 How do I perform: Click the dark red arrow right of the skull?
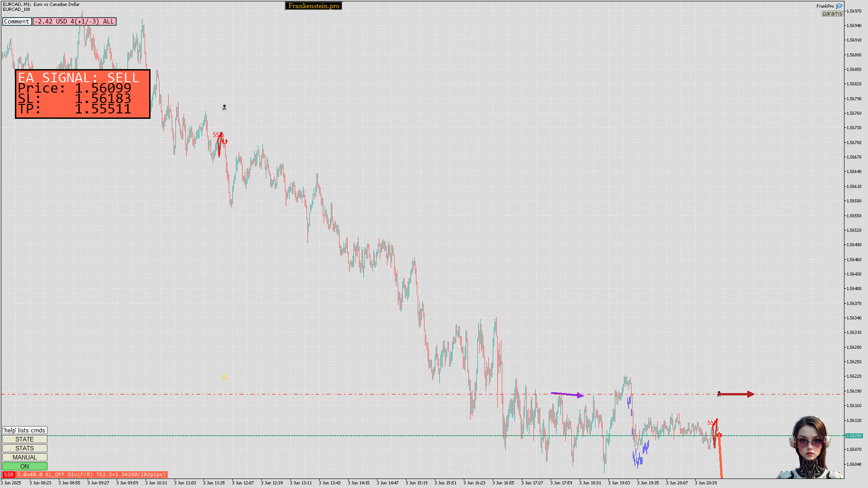[x=737, y=394]
